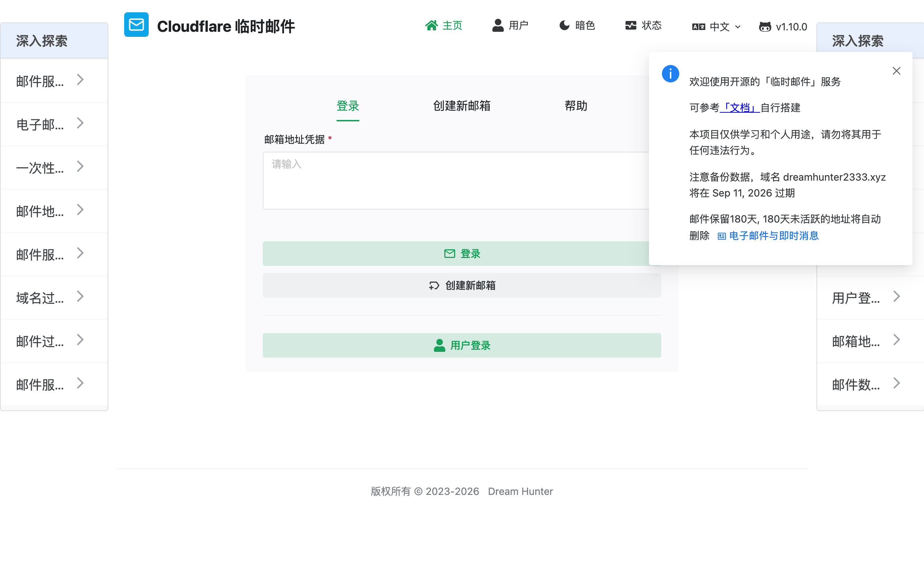Click the gray 创建新邮箱 button

[462, 285]
